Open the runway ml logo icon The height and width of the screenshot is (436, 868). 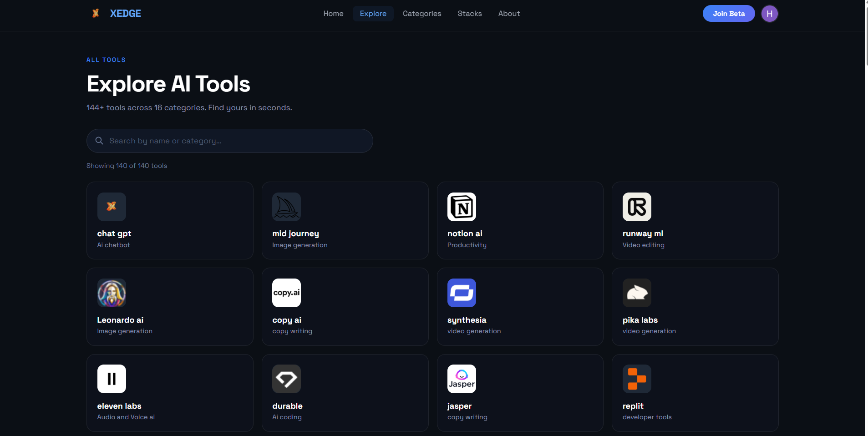tap(637, 207)
